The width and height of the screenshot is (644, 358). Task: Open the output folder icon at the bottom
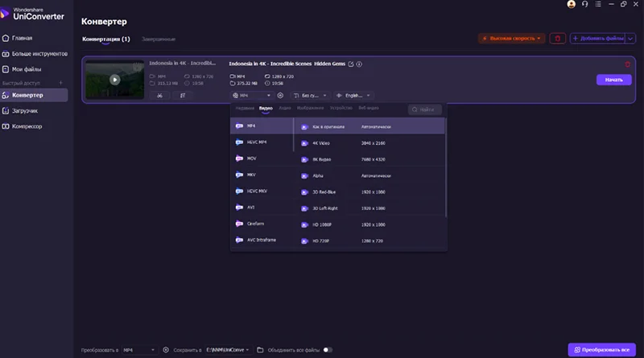(x=260, y=350)
